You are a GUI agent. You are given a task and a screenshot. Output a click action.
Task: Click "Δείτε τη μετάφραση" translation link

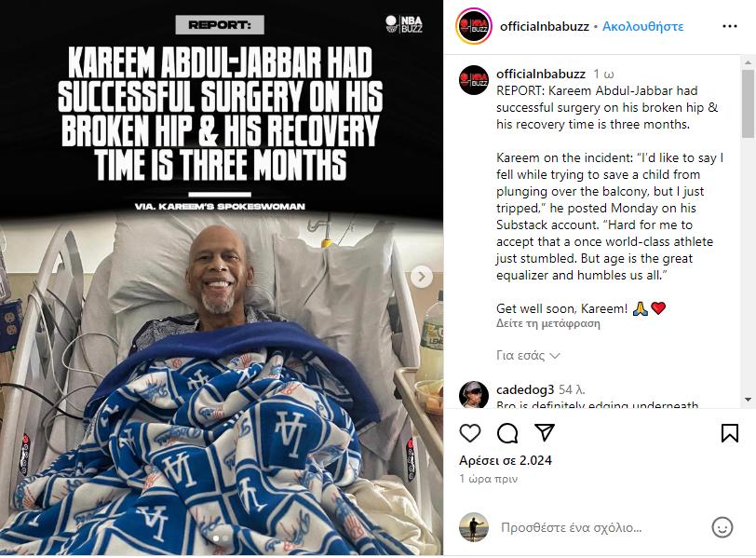tap(548, 323)
